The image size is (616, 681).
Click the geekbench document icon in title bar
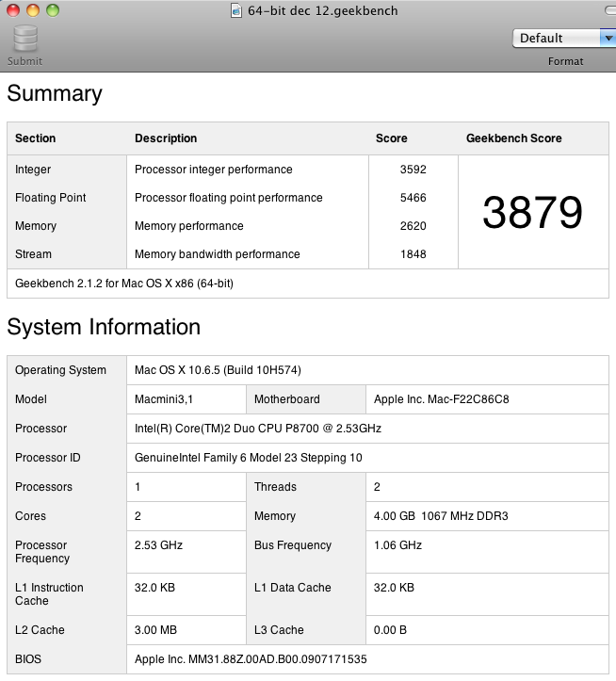[235, 10]
